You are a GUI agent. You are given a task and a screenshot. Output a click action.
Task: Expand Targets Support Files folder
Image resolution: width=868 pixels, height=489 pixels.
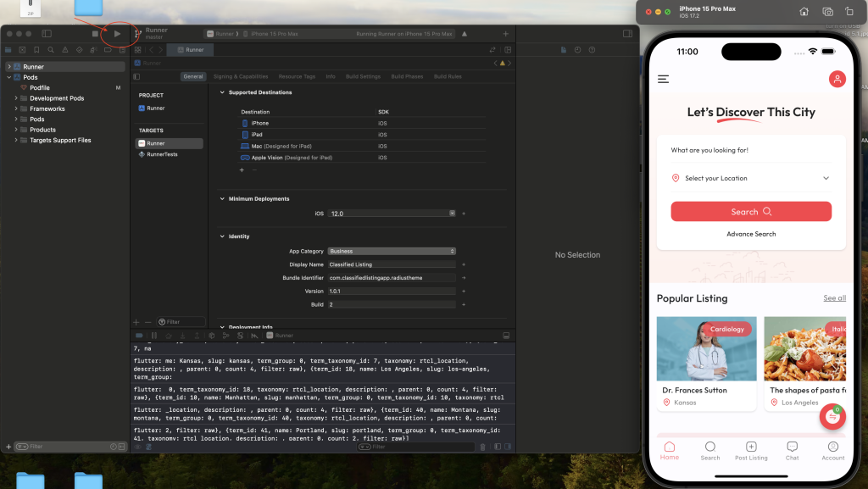click(16, 141)
